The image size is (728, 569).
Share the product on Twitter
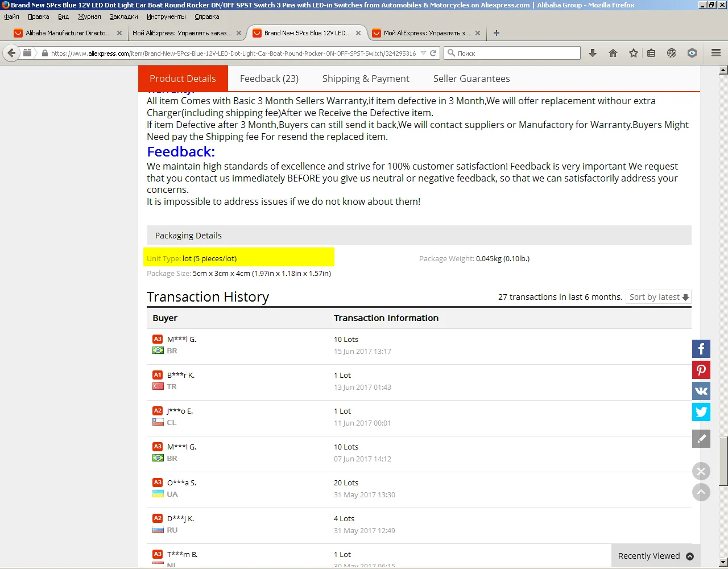coord(701,412)
